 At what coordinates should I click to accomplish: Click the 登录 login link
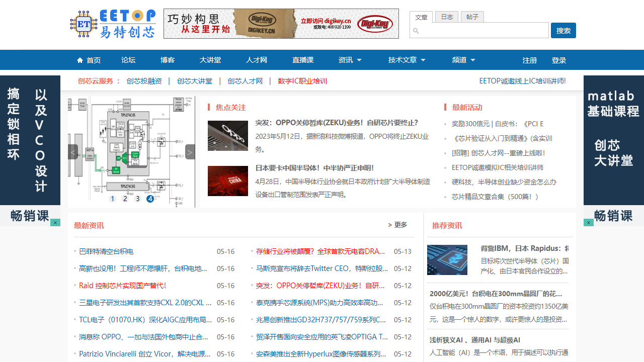coord(559,60)
